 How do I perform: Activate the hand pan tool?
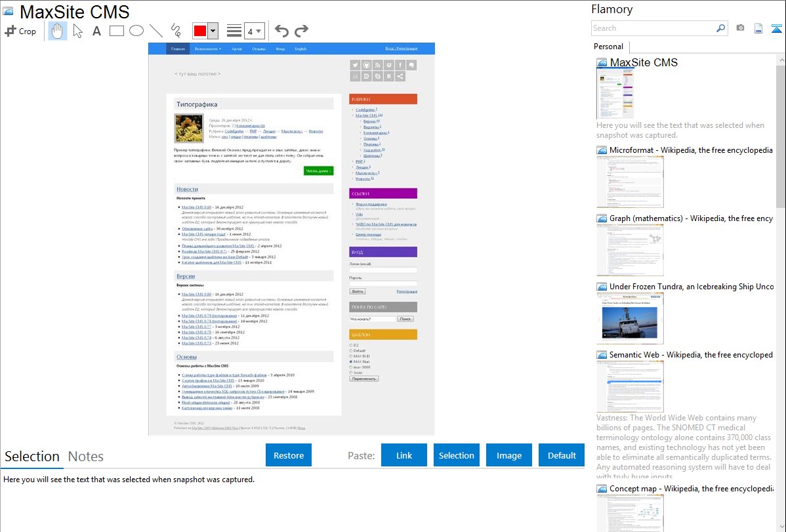coord(58,31)
